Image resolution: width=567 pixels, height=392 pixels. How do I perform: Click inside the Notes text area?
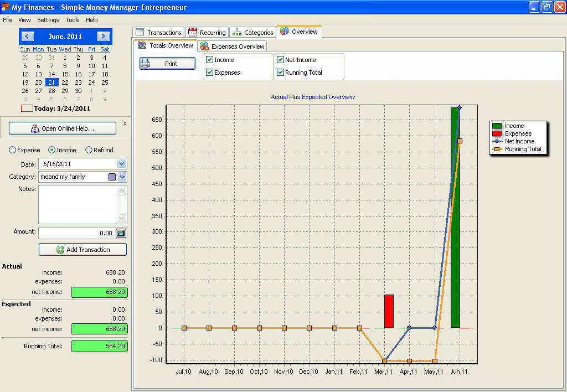click(x=78, y=204)
